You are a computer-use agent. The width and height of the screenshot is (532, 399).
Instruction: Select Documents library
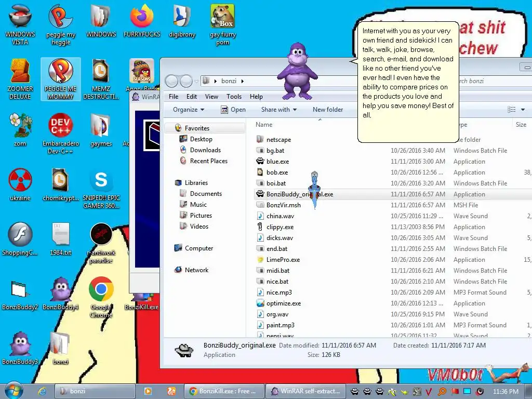point(206,193)
